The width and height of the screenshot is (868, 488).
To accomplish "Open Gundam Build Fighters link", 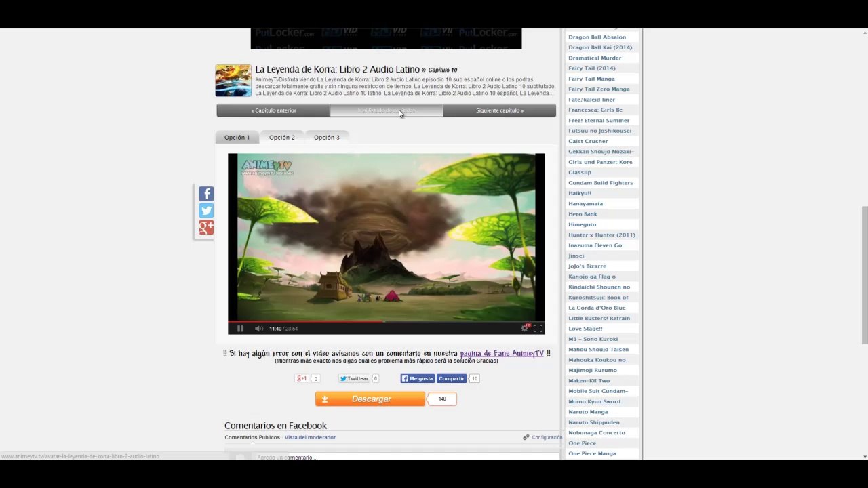I will [601, 183].
